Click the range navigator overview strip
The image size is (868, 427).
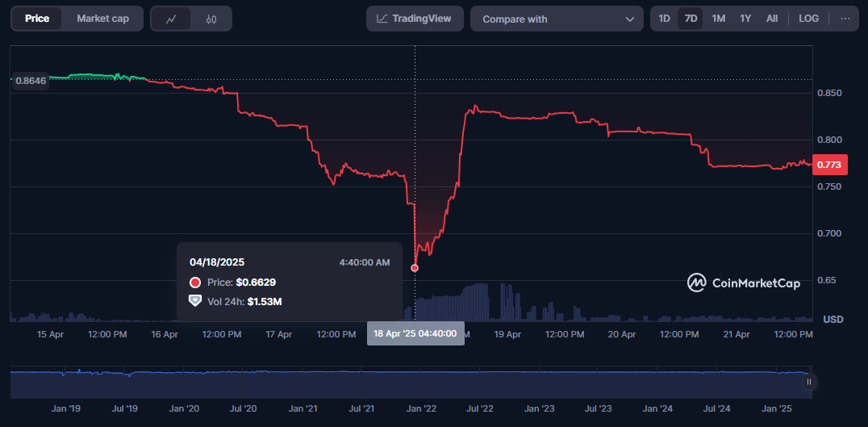pyautogui.click(x=410, y=382)
